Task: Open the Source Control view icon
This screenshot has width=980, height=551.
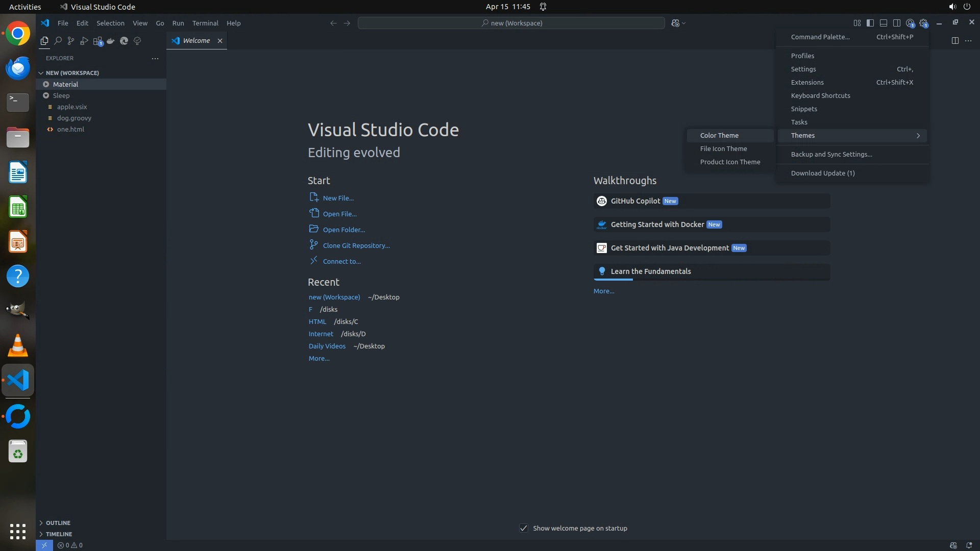Action: (71, 41)
